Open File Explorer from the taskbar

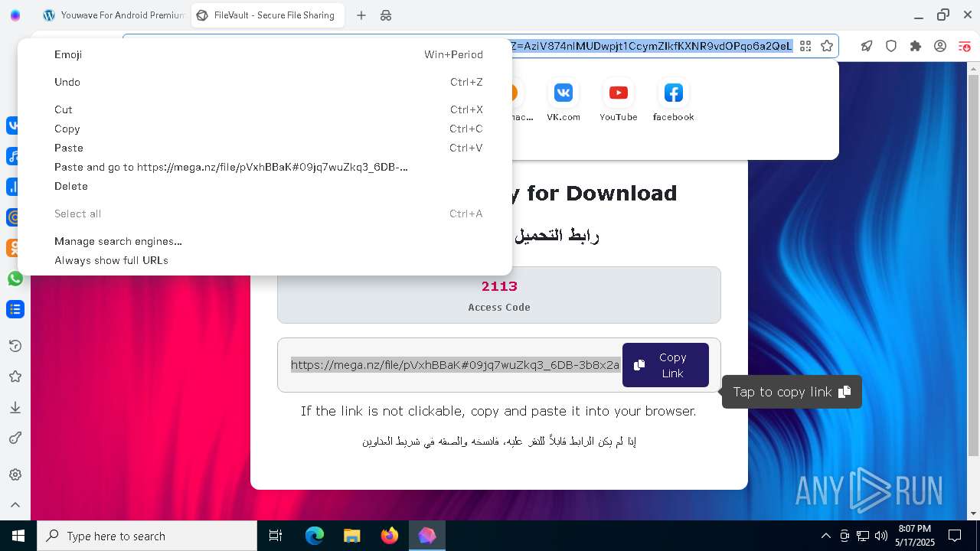tap(352, 536)
